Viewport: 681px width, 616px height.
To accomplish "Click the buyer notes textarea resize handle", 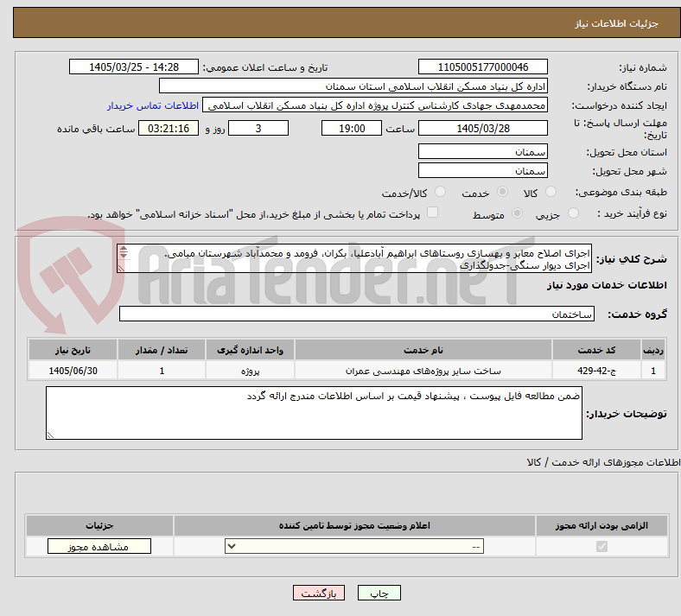I will [50, 435].
